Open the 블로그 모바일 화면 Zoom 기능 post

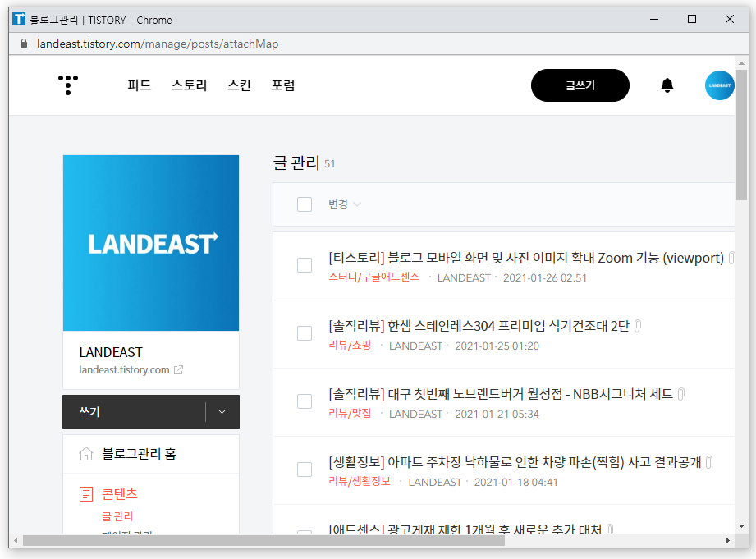coord(526,258)
